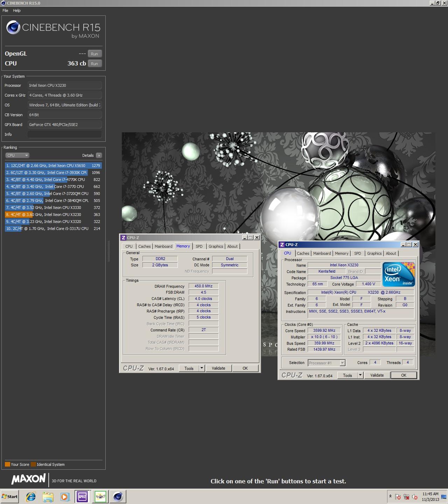Screen dimensions: 448x504
Task: Open the CPU ranking type dropdown
Action: (x=17, y=155)
